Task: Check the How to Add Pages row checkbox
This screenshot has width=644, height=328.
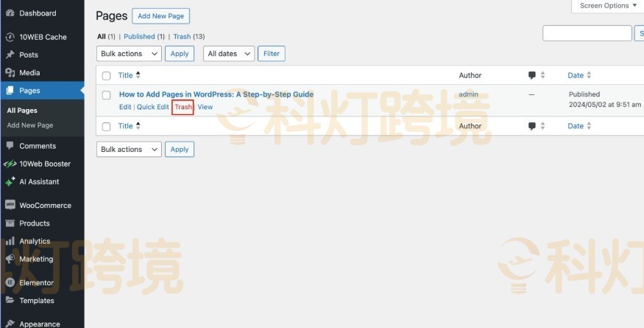Action: coord(107,95)
